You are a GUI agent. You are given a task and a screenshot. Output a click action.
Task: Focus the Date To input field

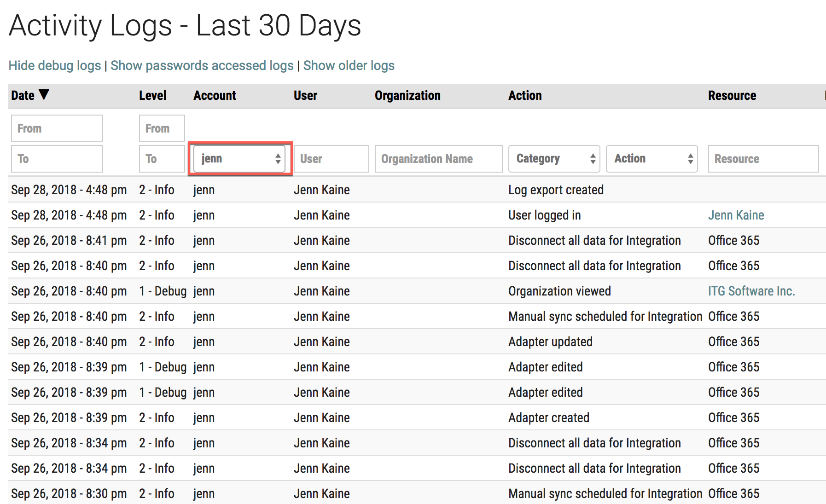57,159
